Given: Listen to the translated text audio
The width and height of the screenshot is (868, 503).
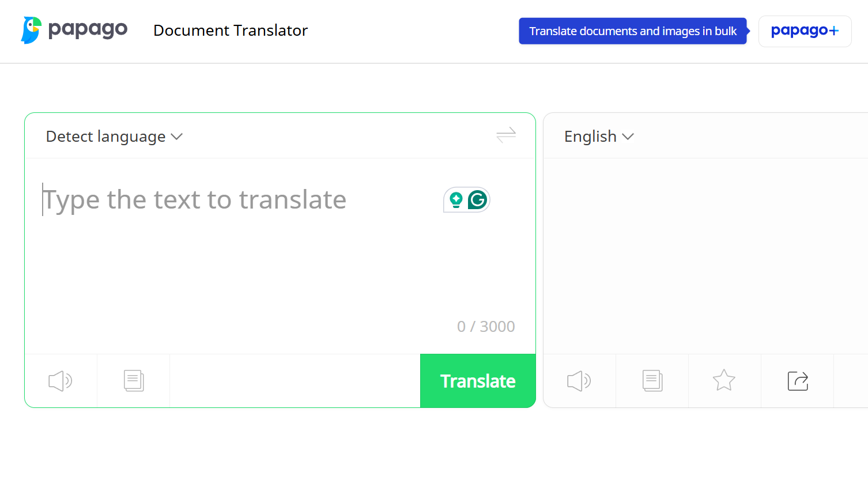Looking at the screenshot, I should tap(579, 381).
